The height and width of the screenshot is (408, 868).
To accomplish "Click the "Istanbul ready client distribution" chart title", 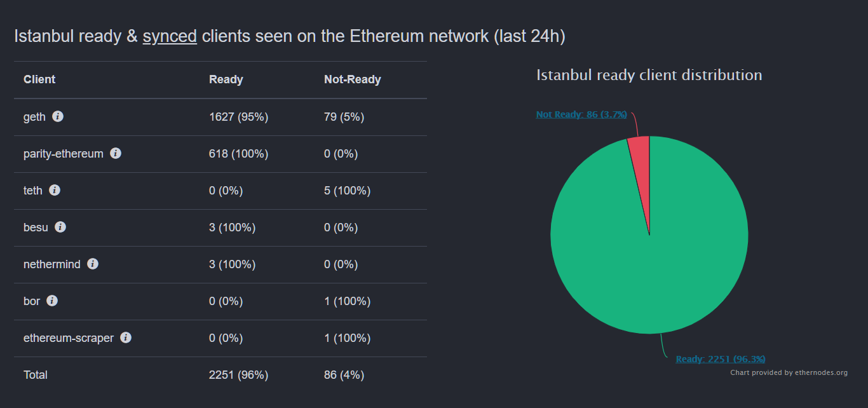I will [x=649, y=75].
